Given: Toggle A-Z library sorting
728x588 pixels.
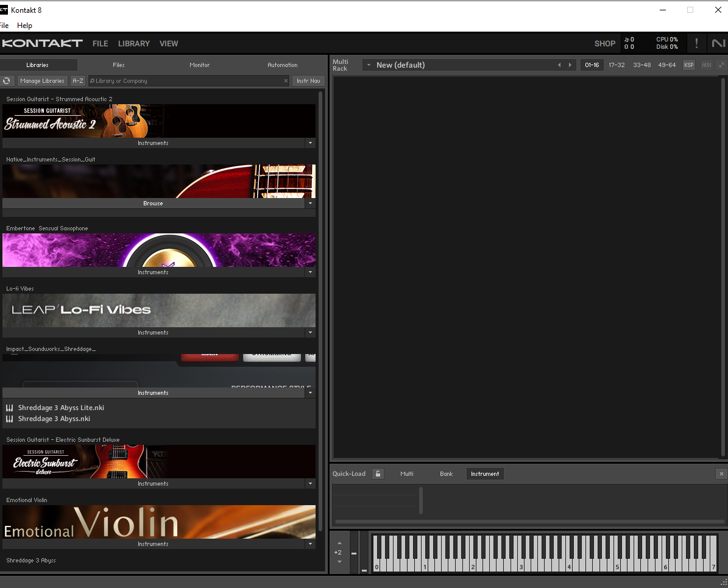Looking at the screenshot, I should 78,81.
